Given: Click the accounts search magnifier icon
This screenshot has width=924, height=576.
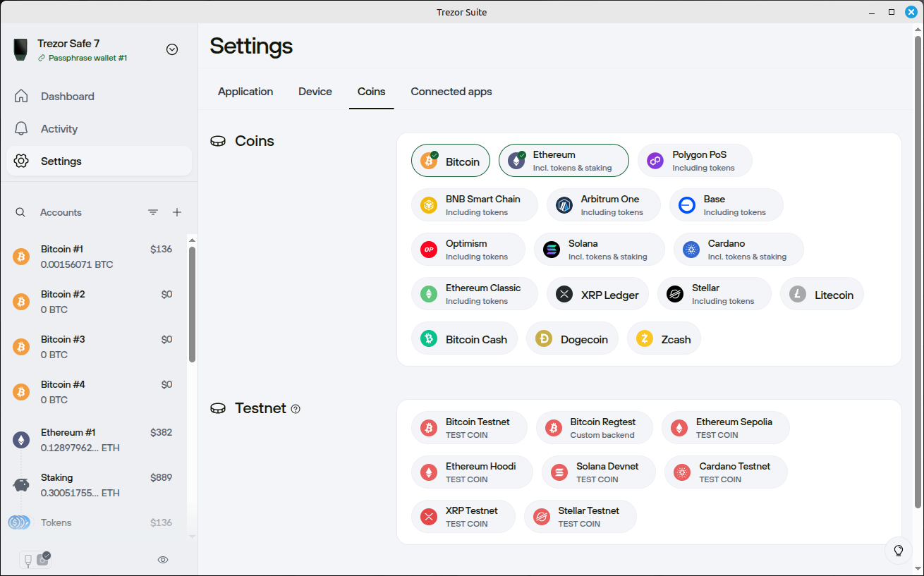Looking at the screenshot, I should 20,212.
